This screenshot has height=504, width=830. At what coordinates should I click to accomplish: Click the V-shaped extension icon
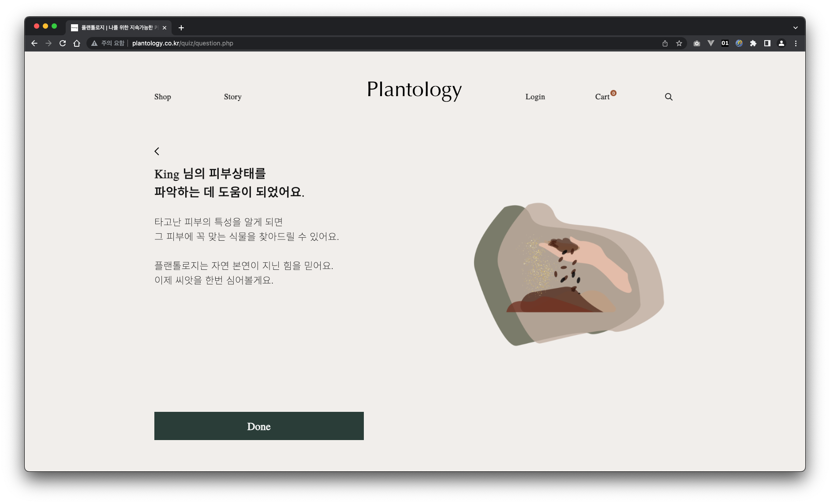[711, 43]
